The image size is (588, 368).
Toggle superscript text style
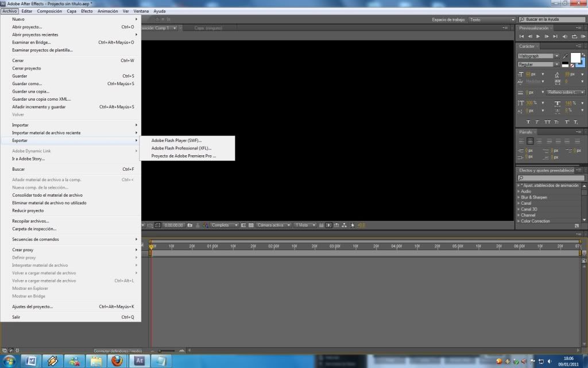coord(567,122)
